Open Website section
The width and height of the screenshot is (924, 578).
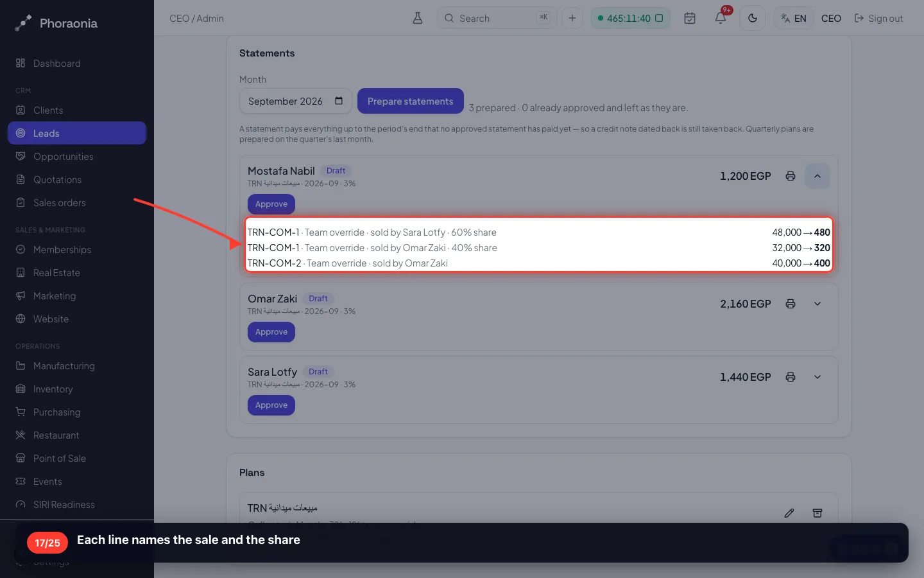click(77, 319)
